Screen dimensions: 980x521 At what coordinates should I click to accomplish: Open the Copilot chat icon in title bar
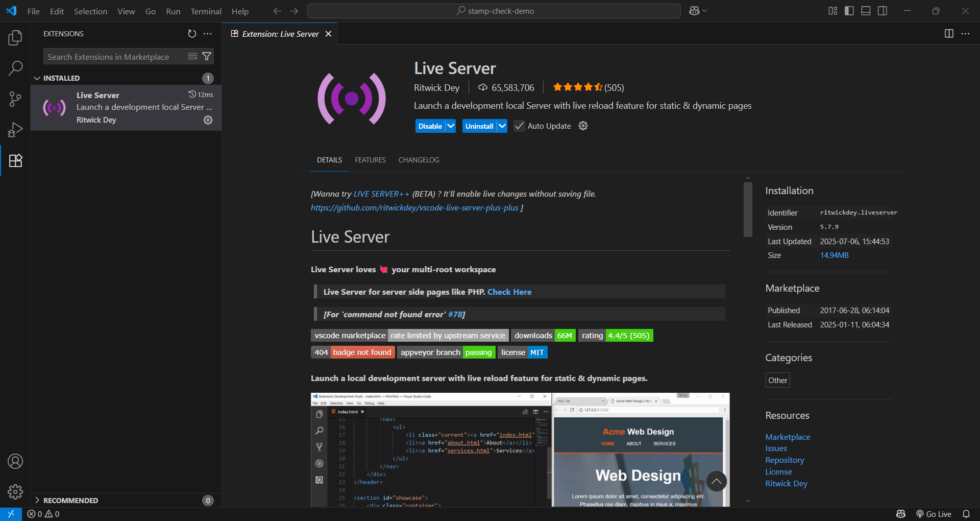point(694,11)
